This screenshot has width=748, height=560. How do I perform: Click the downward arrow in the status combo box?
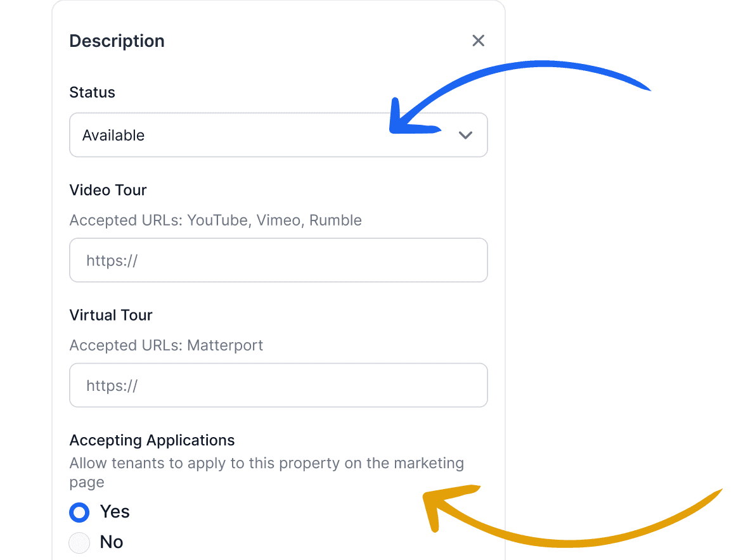tap(465, 135)
